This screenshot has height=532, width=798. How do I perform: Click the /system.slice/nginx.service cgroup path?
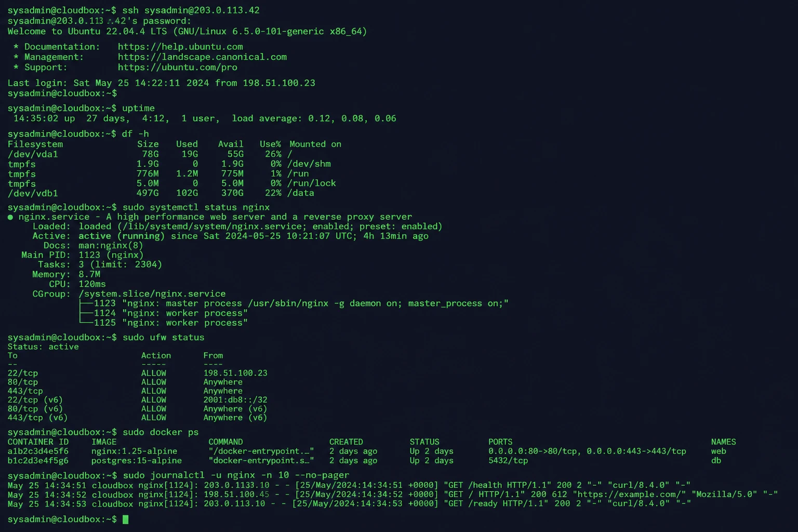tap(152, 295)
